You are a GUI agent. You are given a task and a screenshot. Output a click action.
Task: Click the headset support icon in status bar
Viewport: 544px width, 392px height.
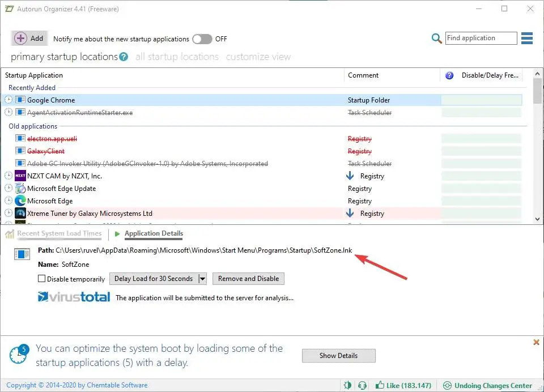(x=362, y=385)
